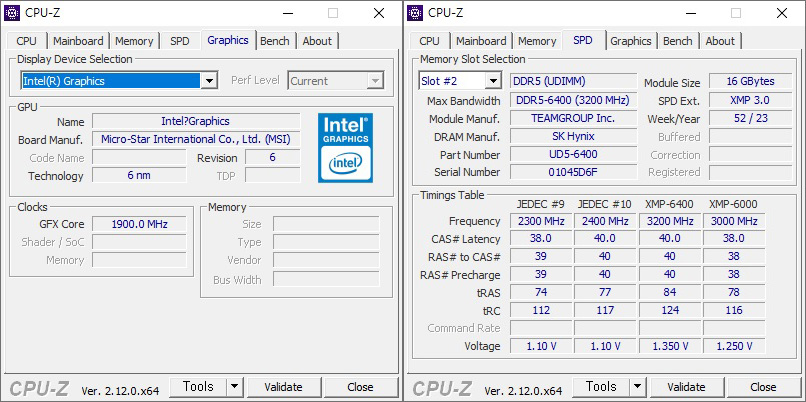The height and width of the screenshot is (402, 806).
Task: Click the Part Number UD5-6400 value
Action: coord(573,154)
